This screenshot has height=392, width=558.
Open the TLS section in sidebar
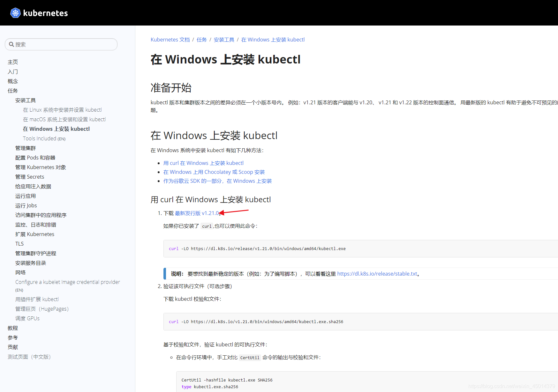[x=19, y=243]
